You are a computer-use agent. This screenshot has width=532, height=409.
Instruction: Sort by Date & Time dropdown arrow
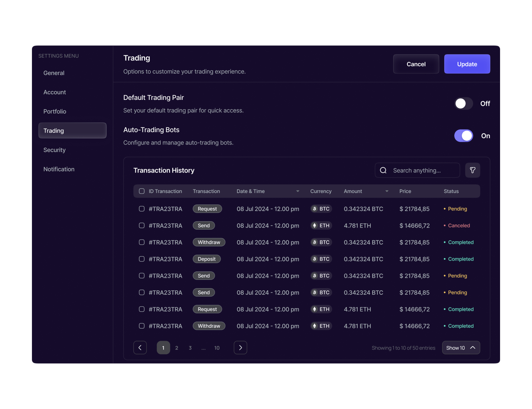298,191
